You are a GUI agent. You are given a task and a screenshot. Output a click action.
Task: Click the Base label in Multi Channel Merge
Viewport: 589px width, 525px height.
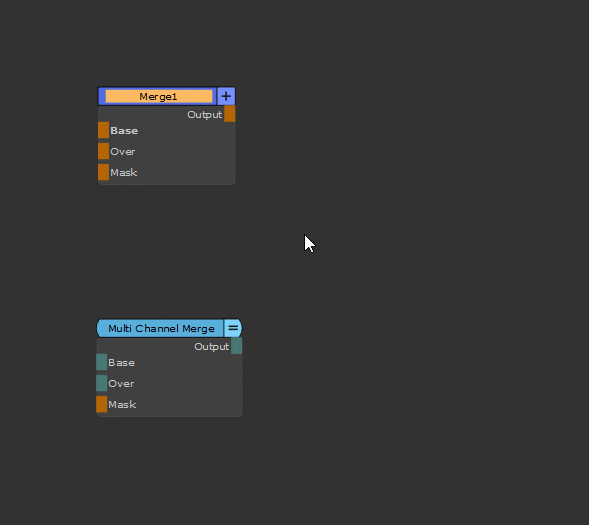[121, 363]
